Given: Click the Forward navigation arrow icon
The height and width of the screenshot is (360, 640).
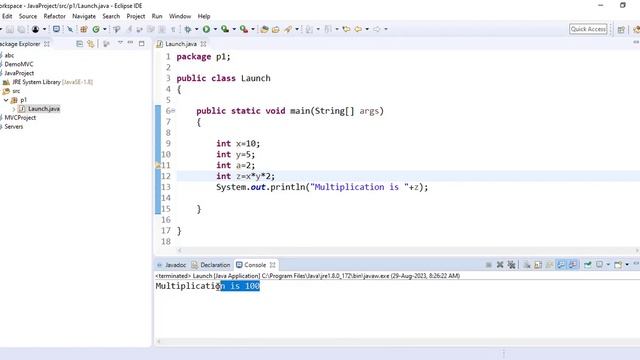Looking at the screenshot, I should click(377, 29).
